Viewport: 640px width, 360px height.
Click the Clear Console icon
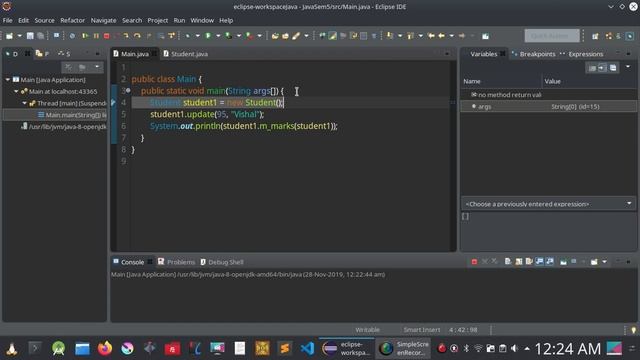click(x=508, y=262)
